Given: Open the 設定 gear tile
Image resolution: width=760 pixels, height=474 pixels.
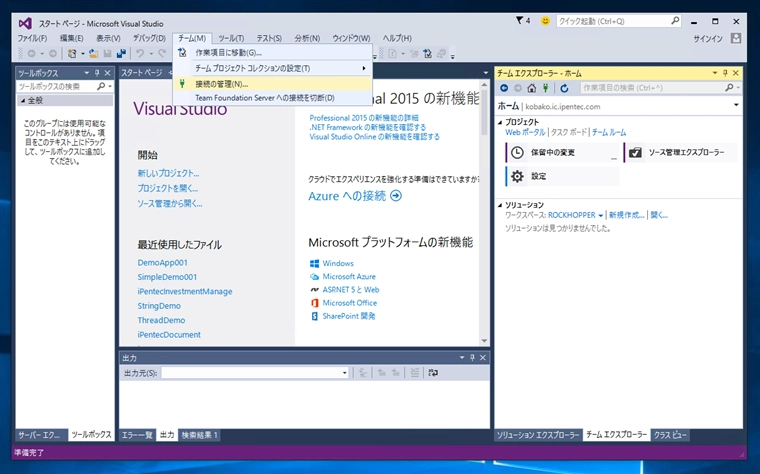Looking at the screenshot, I should [562, 176].
